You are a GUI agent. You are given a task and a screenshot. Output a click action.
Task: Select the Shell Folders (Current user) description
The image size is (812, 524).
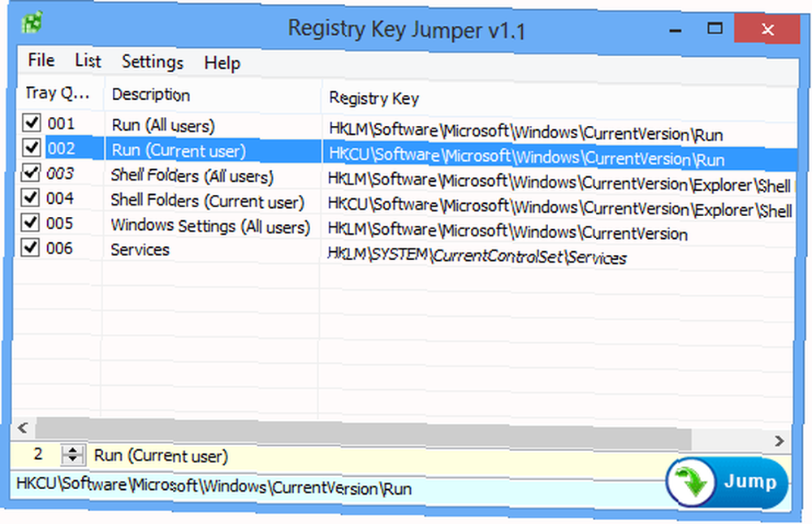pyautogui.click(x=207, y=201)
